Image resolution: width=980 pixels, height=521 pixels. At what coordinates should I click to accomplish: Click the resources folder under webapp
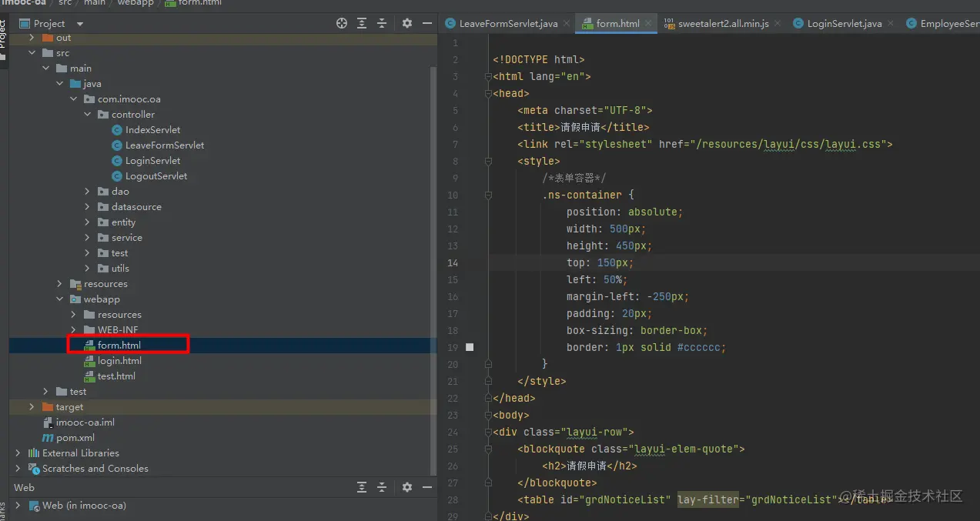tap(112, 315)
